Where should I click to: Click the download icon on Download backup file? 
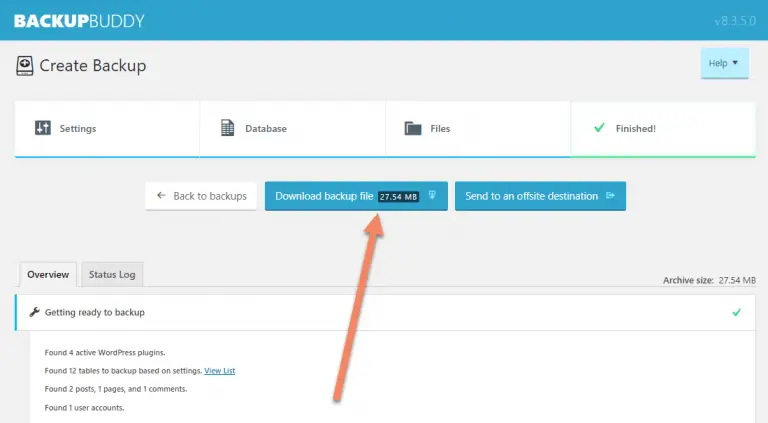[432, 195]
